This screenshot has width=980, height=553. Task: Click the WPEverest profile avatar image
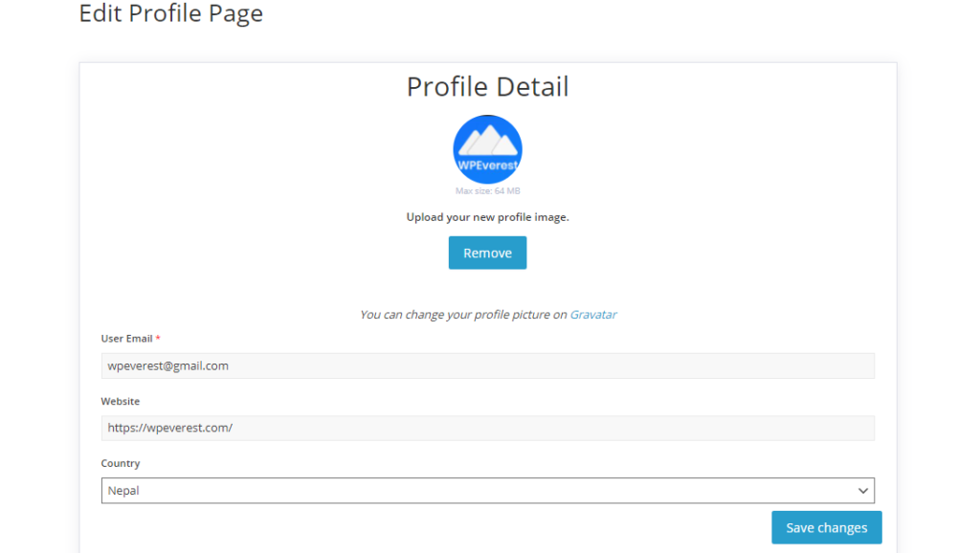[487, 149]
